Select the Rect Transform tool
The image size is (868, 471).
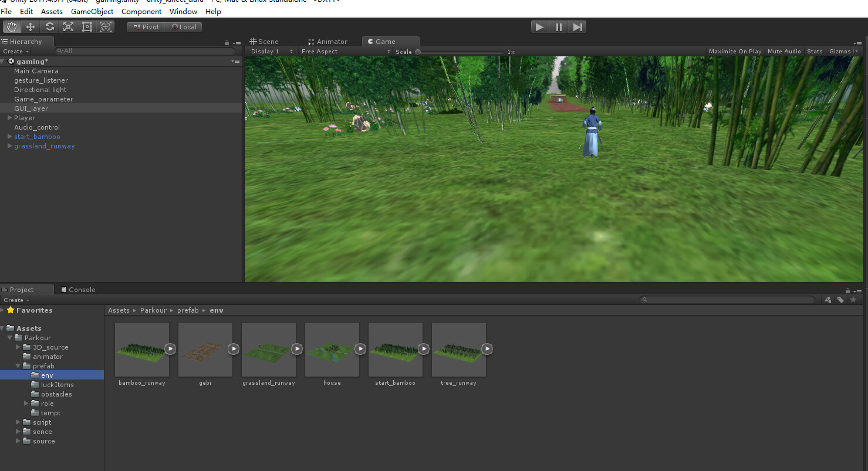point(87,26)
